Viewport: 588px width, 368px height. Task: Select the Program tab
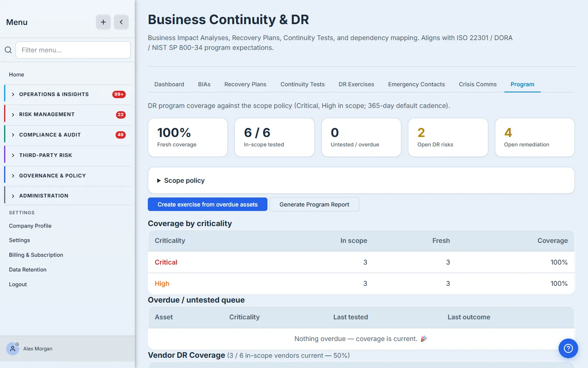(x=522, y=84)
